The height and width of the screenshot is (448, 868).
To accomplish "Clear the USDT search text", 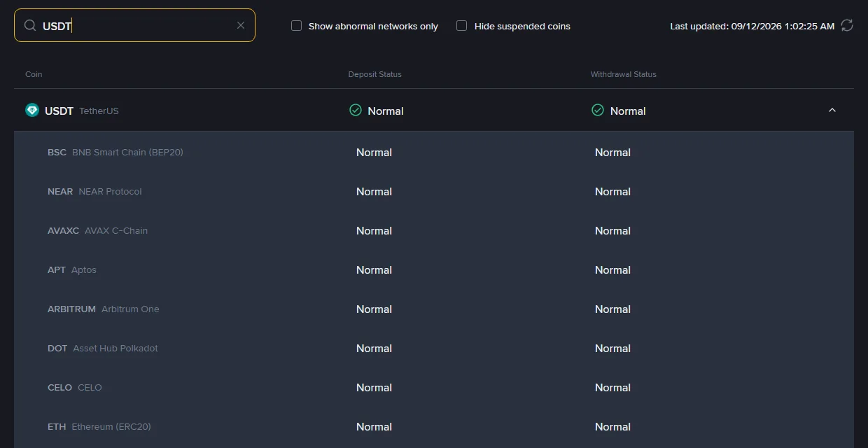I will pyautogui.click(x=241, y=25).
